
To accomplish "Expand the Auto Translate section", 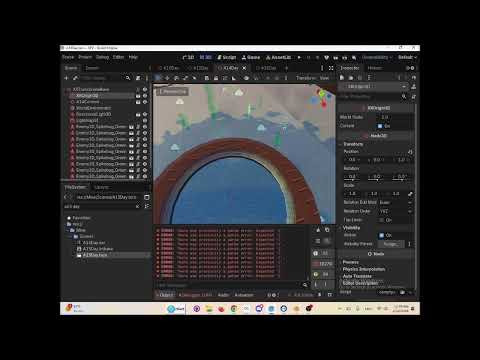I will [x=357, y=276].
